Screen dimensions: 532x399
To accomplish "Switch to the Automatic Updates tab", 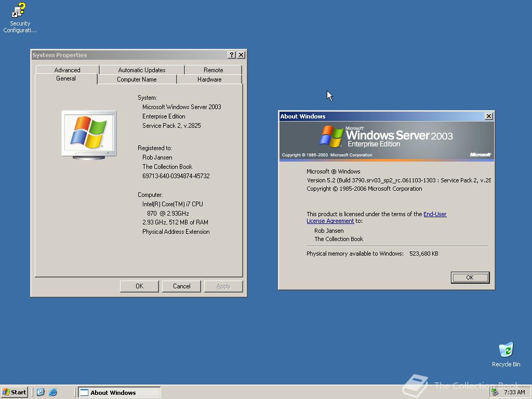I will [x=142, y=70].
